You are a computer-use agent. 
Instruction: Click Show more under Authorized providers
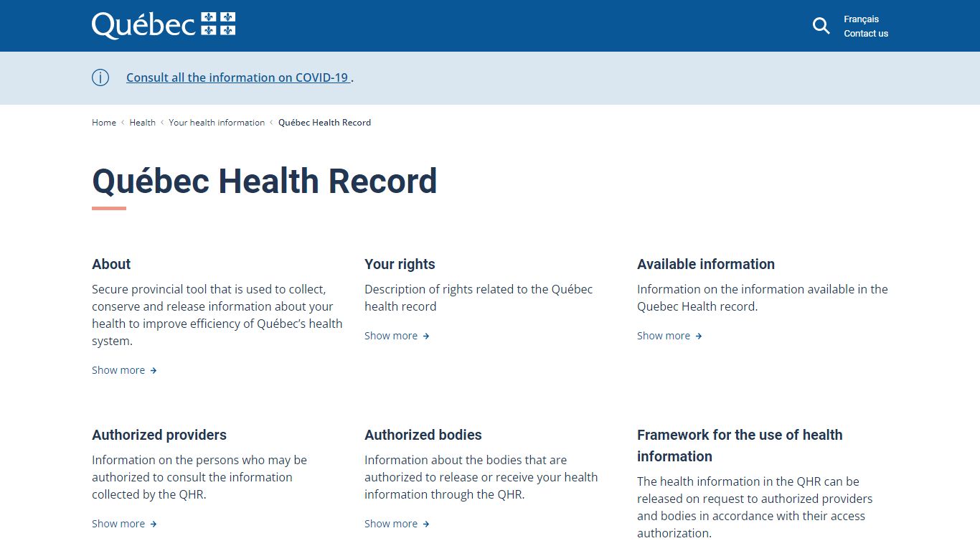[124, 524]
